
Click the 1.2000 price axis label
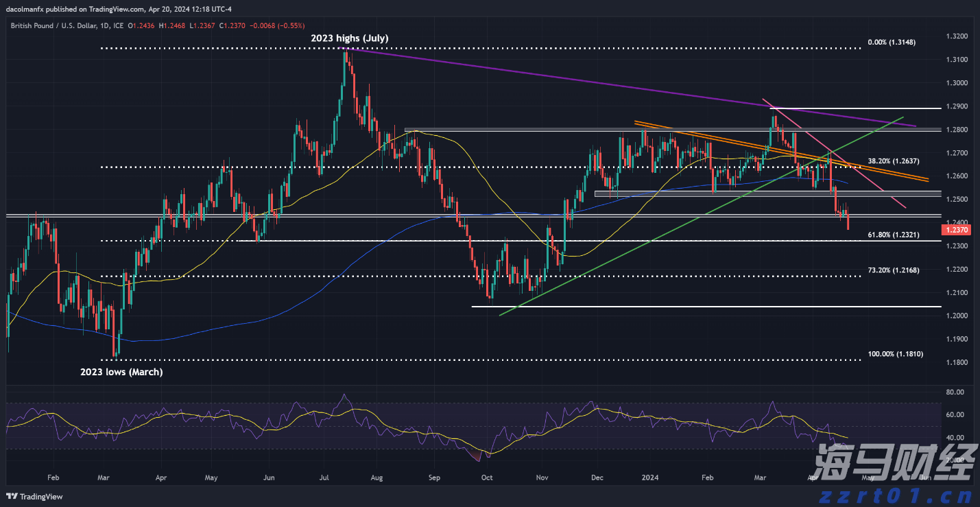pos(957,316)
